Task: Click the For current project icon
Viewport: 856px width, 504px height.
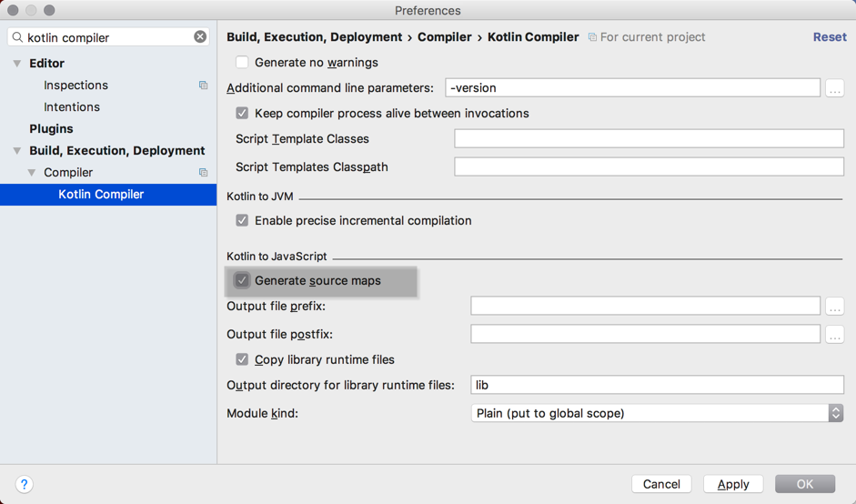Action: (x=592, y=37)
